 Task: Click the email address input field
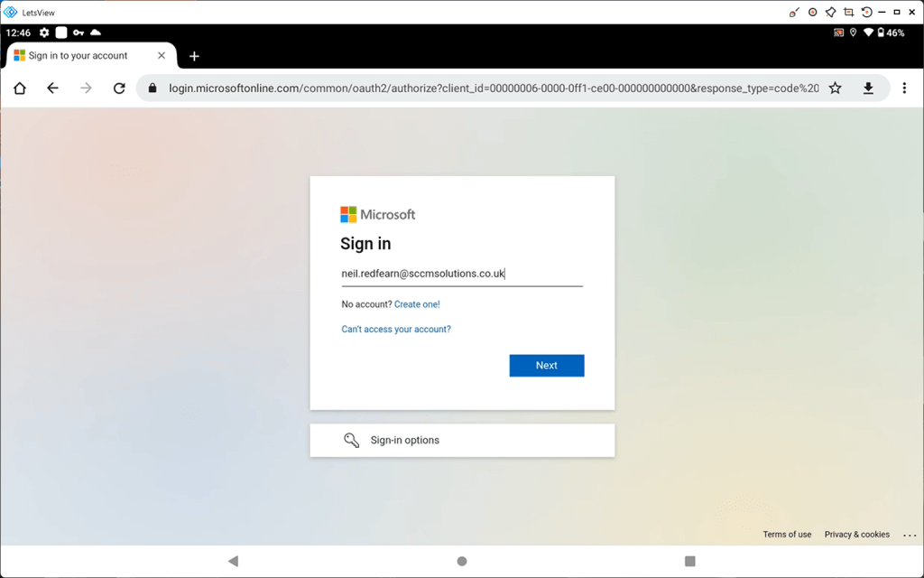[x=461, y=274]
